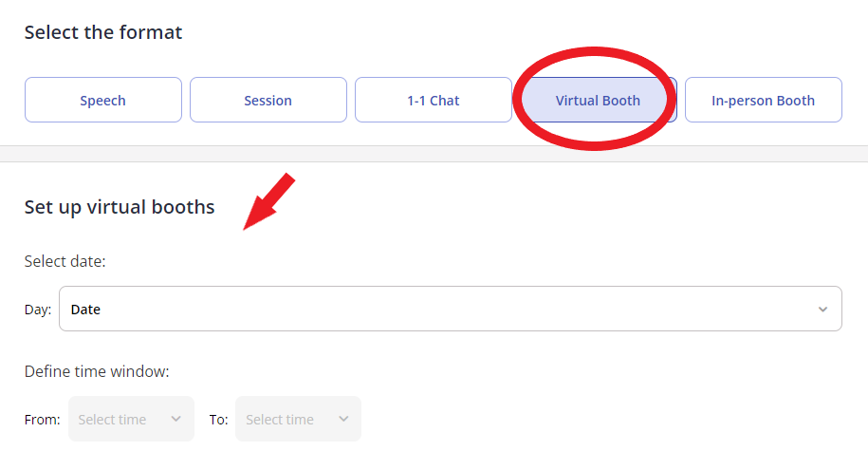
Task: Click the "Select date:" label
Action: coord(65,261)
